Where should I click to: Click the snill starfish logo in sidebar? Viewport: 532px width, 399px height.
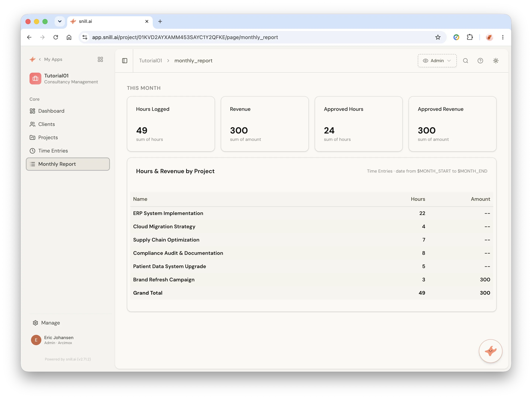pos(32,59)
